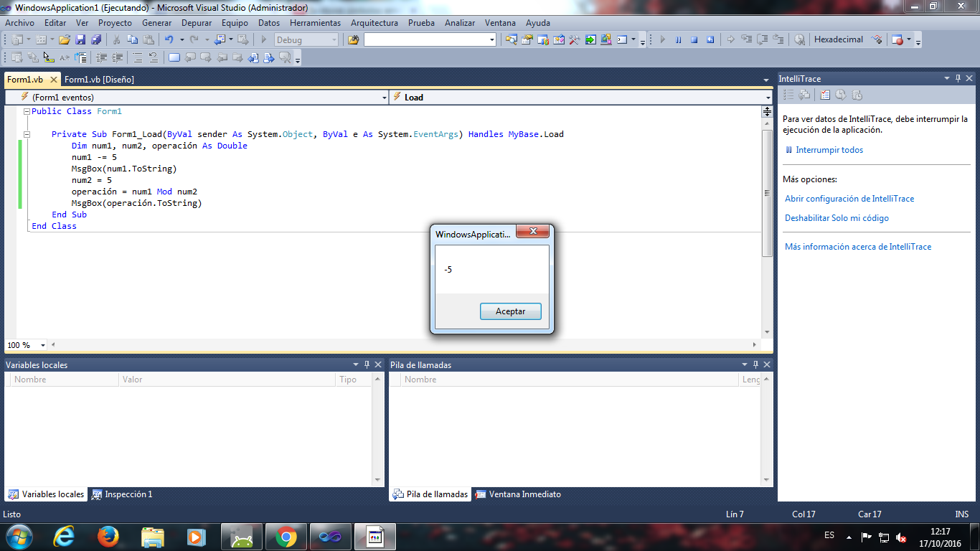Pause debugging with the Break All icon

click(678, 40)
